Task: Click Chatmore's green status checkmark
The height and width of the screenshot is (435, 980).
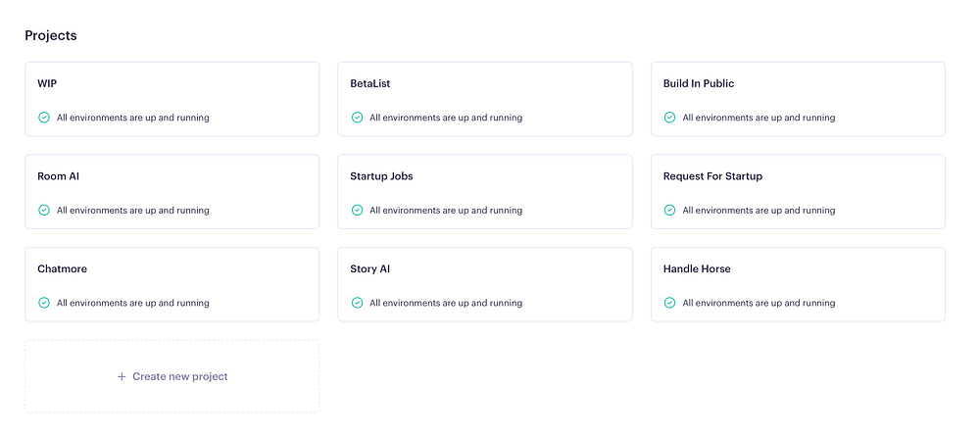Action: pos(44,303)
